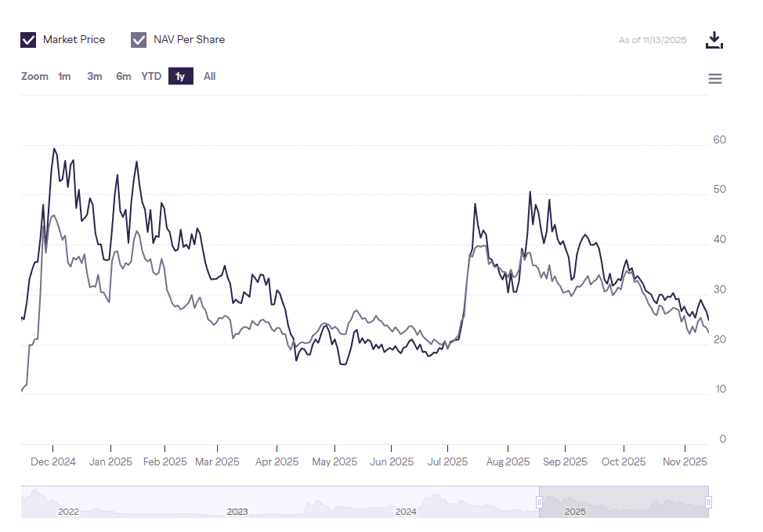Click the left navigator range handle
763x532 pixels.
(540, 502)
